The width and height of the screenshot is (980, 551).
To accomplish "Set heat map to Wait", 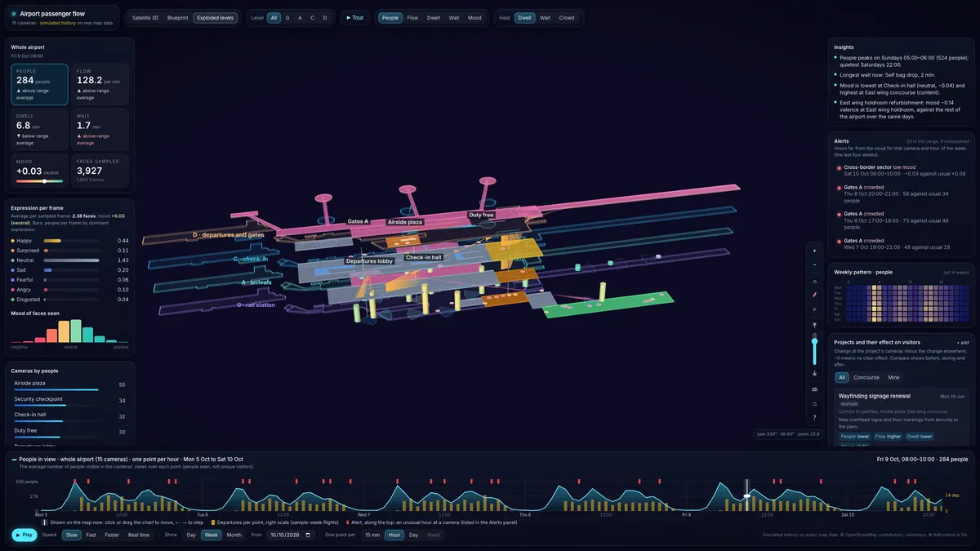I will [545, 17].
